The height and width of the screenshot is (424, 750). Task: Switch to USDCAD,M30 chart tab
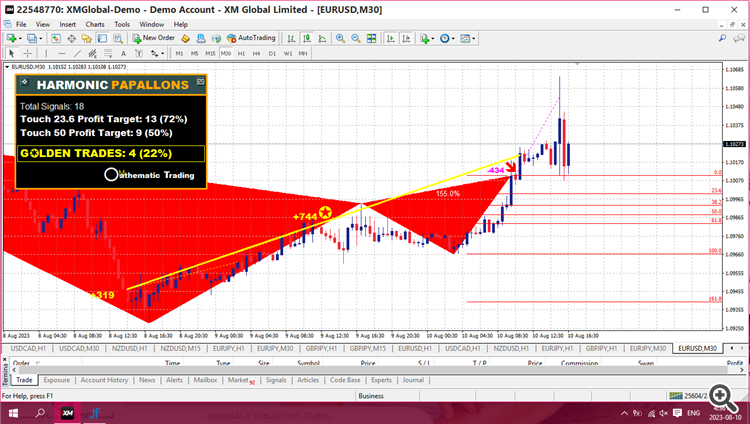tap(79, 348)
